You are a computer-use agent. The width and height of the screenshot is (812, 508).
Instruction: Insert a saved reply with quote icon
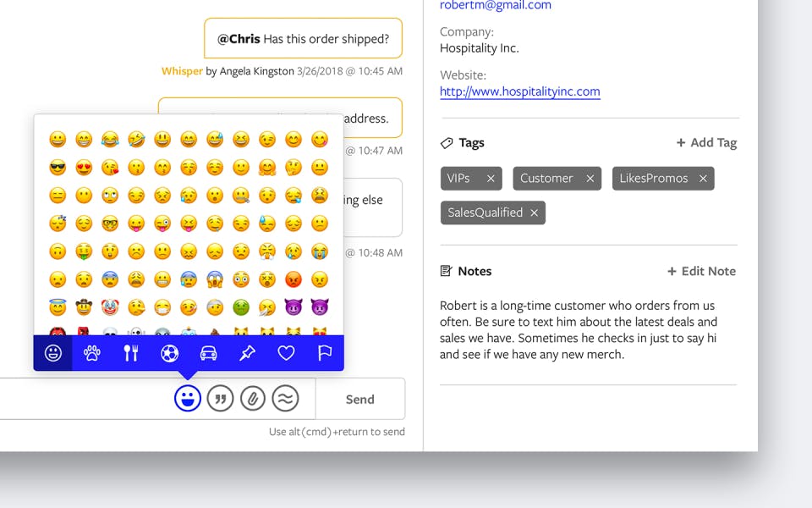click(220, 399)
